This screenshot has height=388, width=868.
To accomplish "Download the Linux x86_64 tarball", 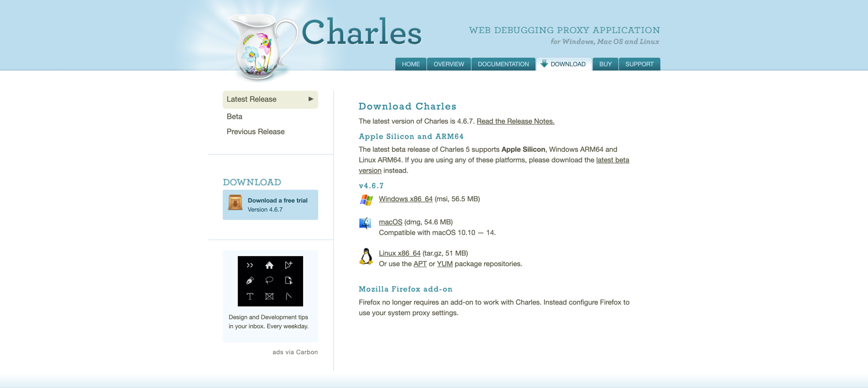I will coord(400,253).
